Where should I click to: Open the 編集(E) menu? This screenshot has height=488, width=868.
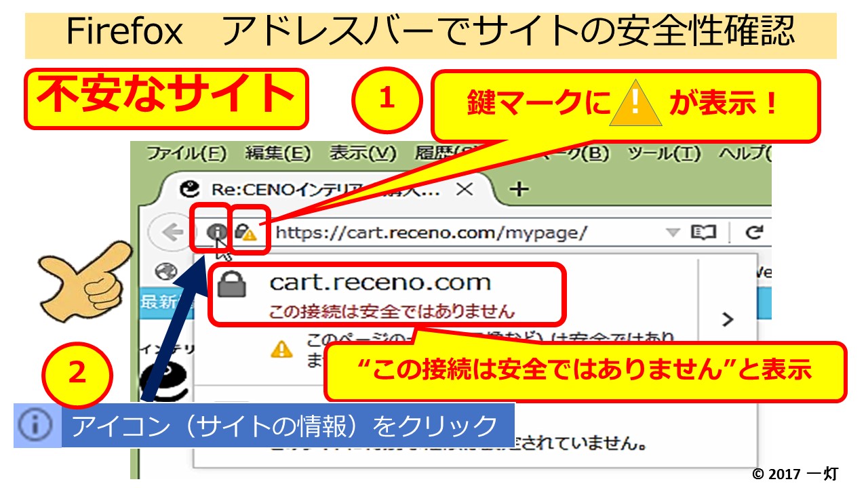277,154
